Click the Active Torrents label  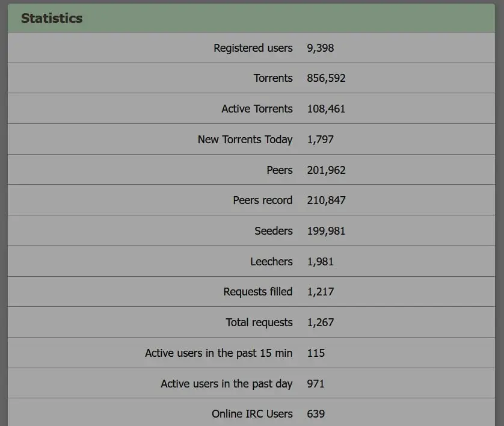point(257,109)
